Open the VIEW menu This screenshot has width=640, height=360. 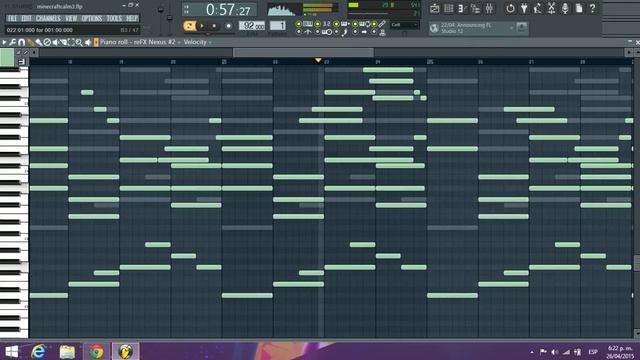click(x=71, y=18)
